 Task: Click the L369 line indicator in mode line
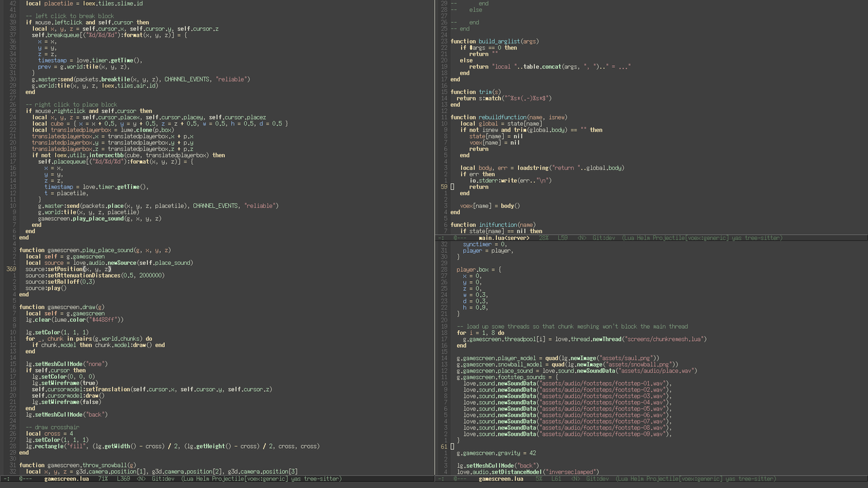tap(123, 479)
